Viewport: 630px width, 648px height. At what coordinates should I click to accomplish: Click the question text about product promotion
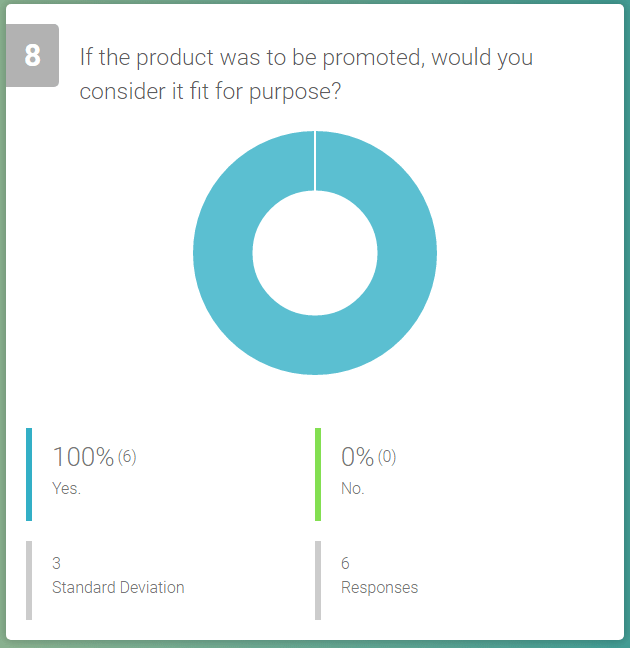click(x=306, y=73)
